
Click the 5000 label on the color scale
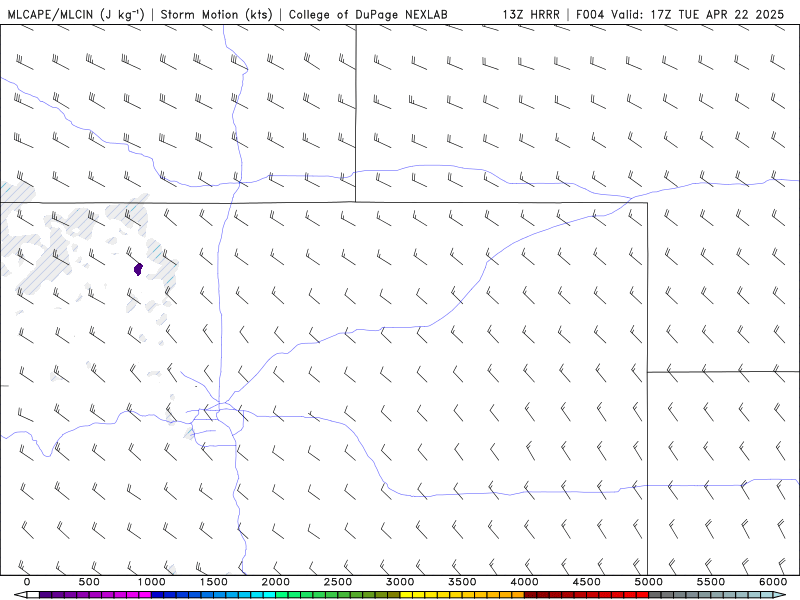[649, 582]
